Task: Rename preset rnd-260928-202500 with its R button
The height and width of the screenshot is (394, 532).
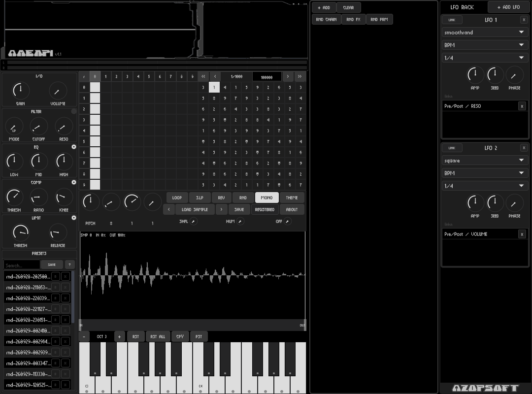Action: pos(55,277)
